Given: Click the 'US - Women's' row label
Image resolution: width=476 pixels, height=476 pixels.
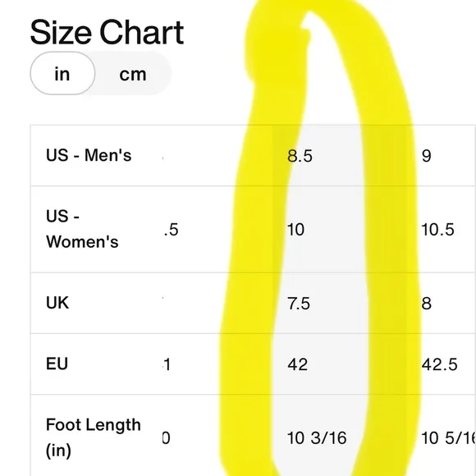Looking at the screenshot, I should [x=82, y=229].
